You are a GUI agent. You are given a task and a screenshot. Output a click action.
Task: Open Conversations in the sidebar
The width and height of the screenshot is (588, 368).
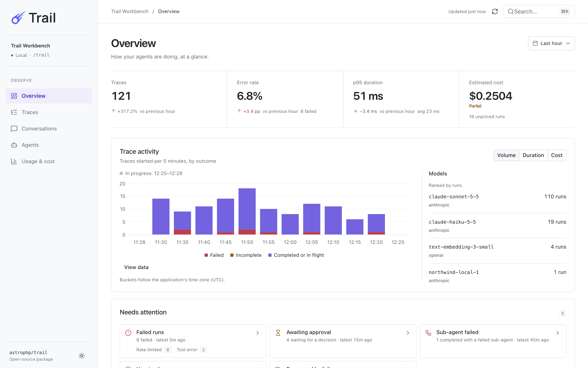49,129
